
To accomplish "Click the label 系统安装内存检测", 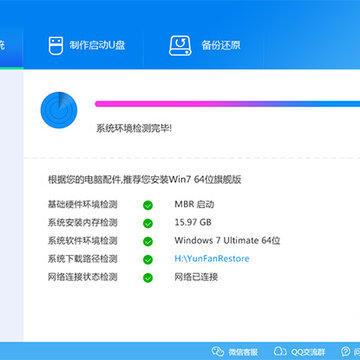I will (82, 223).
